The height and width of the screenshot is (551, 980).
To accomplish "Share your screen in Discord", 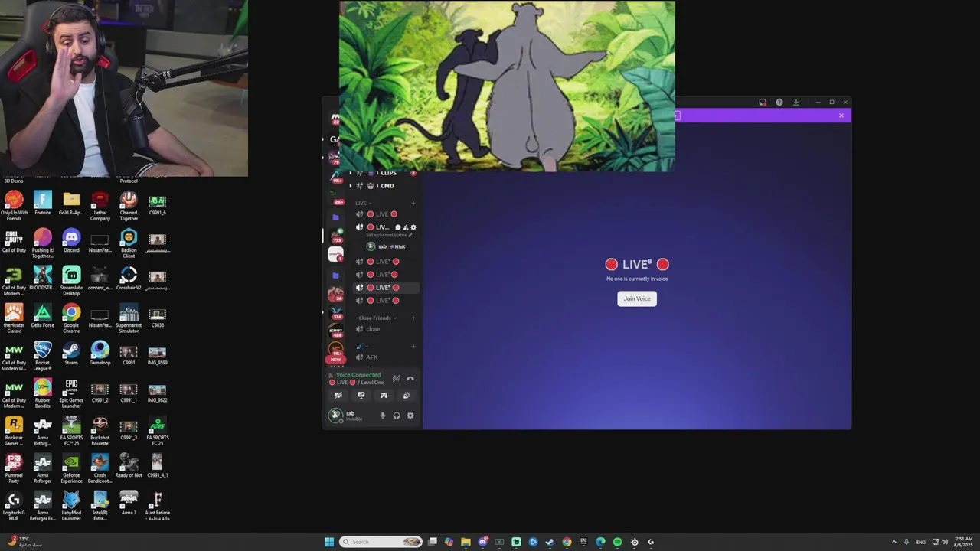I will coord(361,396).
